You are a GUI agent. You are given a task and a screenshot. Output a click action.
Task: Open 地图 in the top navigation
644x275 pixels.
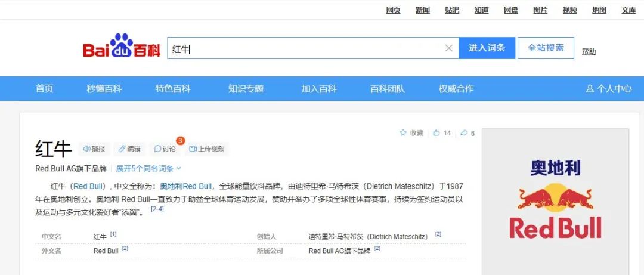tap(599, 10)
